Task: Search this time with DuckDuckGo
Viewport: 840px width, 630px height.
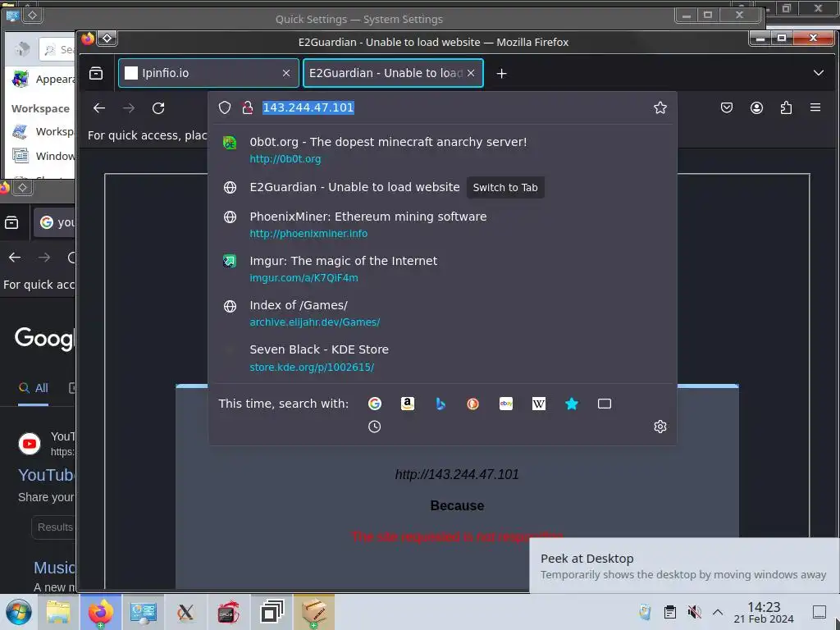Action: 473,404
